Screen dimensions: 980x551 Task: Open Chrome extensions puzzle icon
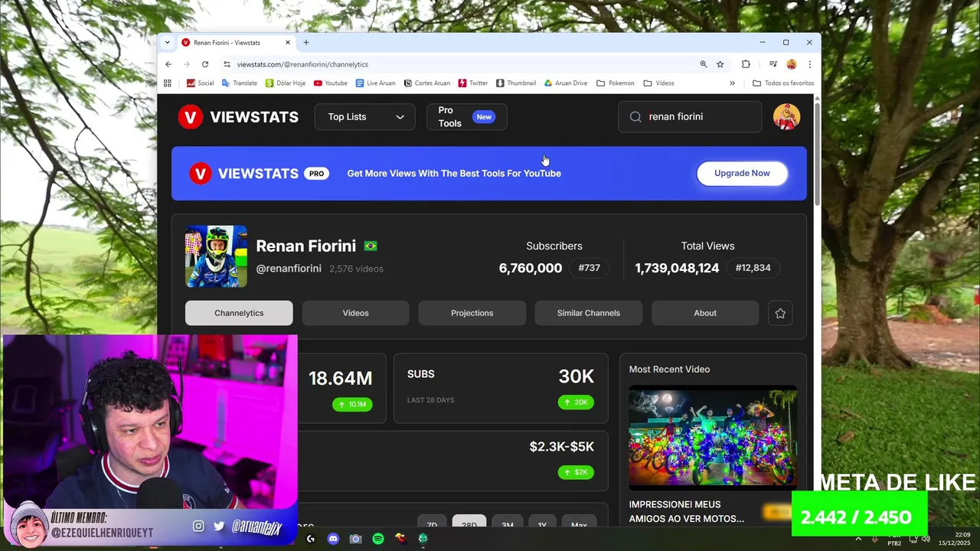coord(746,64)
